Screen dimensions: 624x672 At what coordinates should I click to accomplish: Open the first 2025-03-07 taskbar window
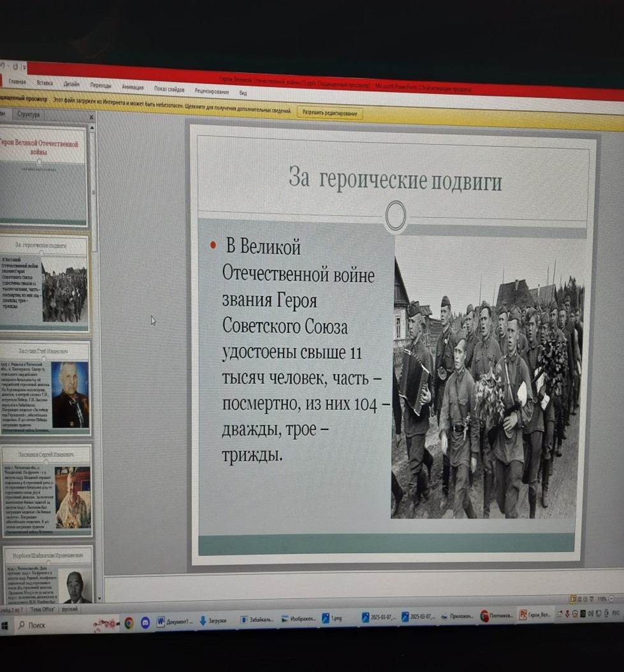click(x=379, y=617)
